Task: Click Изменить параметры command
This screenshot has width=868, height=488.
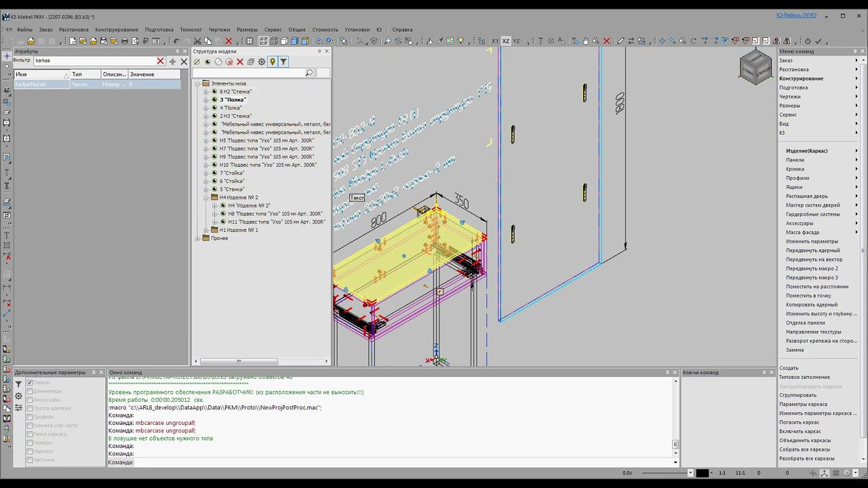Action: click(812, 241)
